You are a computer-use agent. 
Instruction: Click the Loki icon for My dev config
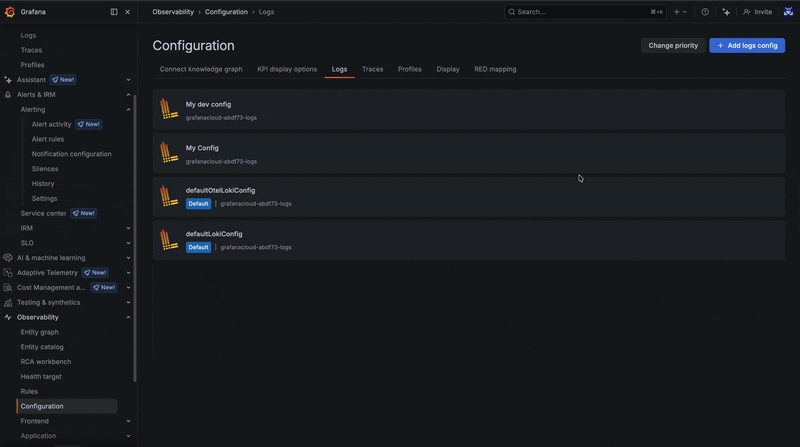(169, 109)
